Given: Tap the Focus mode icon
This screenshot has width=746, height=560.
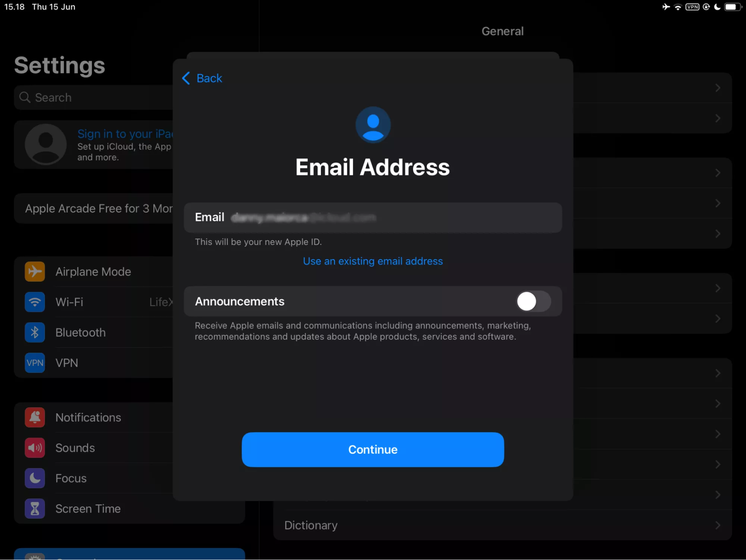Looking at the screenshot, I should pos(35,477).
